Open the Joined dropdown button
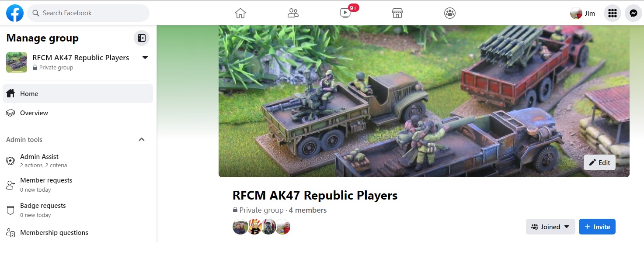The image size is (644, 255). click(550, 227)
